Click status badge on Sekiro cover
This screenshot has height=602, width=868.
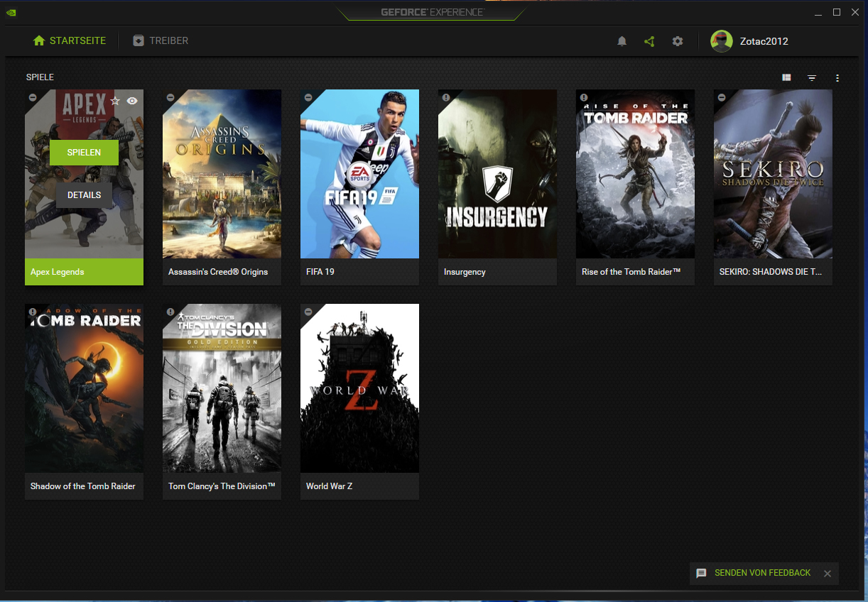pyautogui.click(x=722, y=97)
